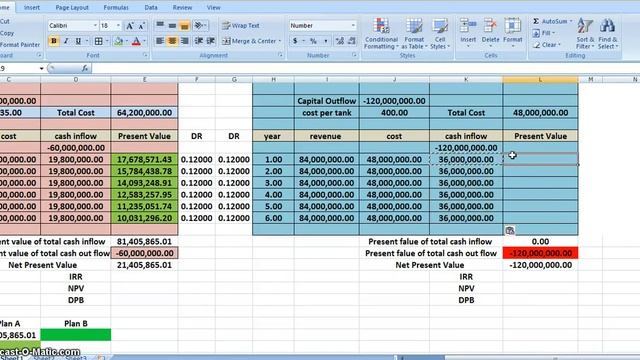
Task: Apply cell borders icon
Action: 98,41
